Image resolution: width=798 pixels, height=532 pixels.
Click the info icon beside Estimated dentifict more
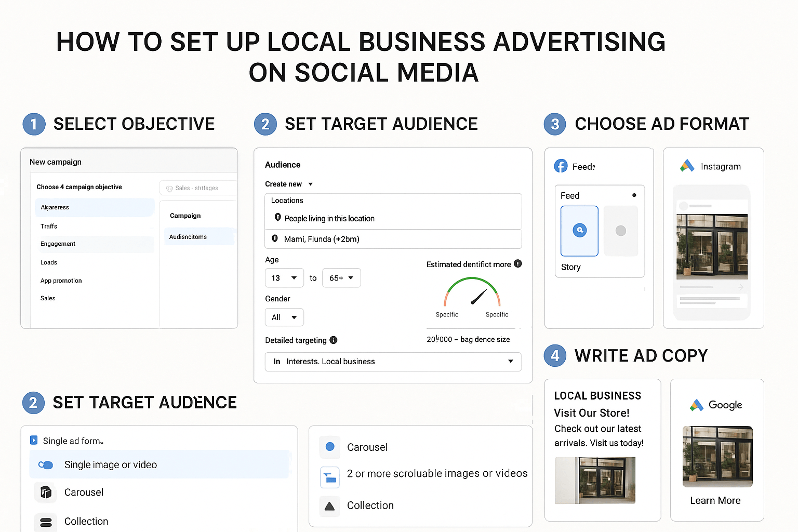(x=518, y=264)
